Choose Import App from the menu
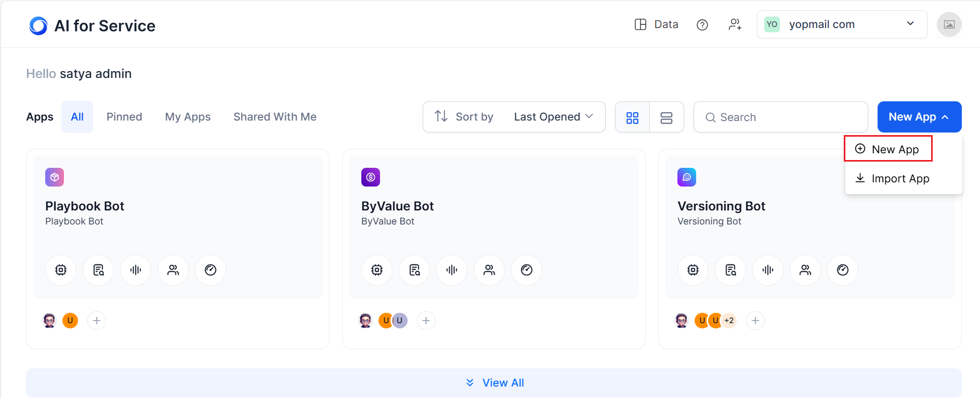Image resolution: width=980 pixels, height=398 pixels. click(x=900, y=179)
